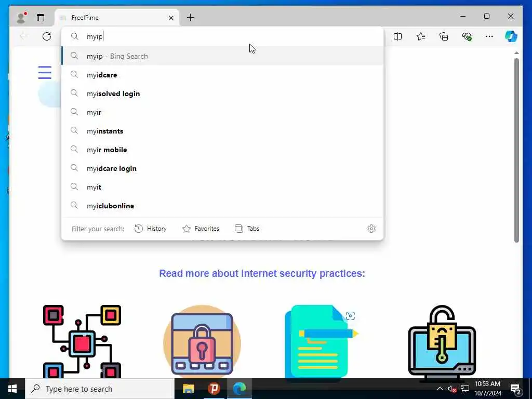Toggle split screen view
Image resolution: width=532 pixels, height=399 pixels.
click(397, 36)
